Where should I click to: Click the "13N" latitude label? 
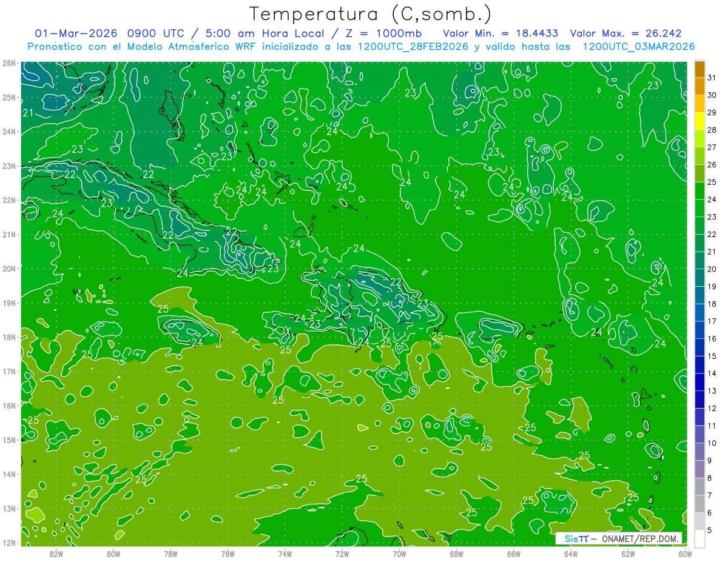click(9, 508)
